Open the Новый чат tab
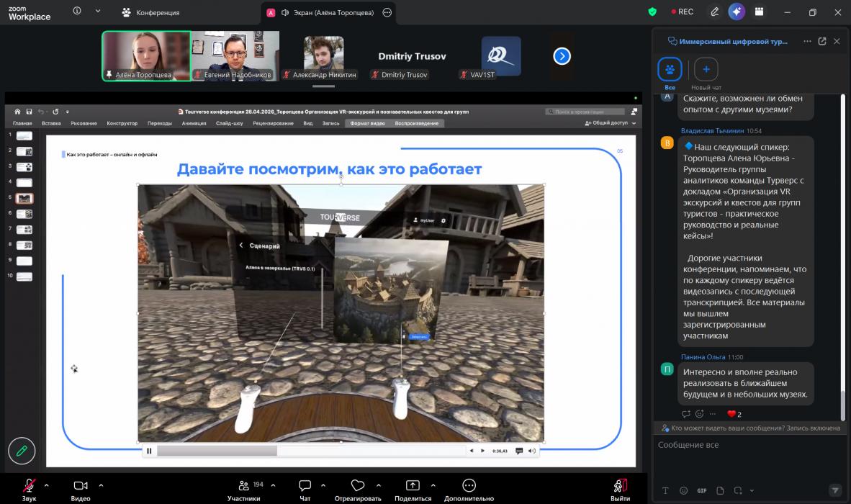 point(706,73)
